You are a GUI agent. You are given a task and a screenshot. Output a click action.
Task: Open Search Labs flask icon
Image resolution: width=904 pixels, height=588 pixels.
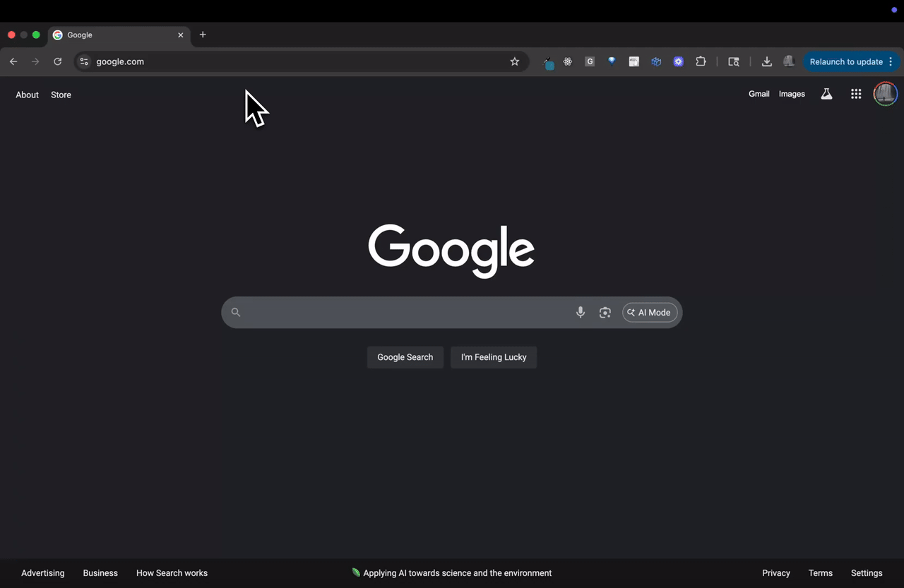click(826, 94)
